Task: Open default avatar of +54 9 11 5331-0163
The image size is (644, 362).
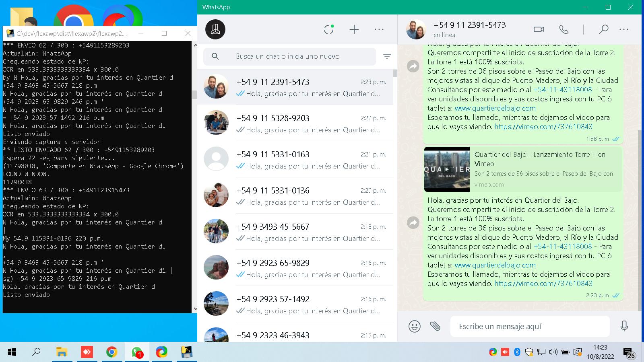Action: tap(216, 158)
